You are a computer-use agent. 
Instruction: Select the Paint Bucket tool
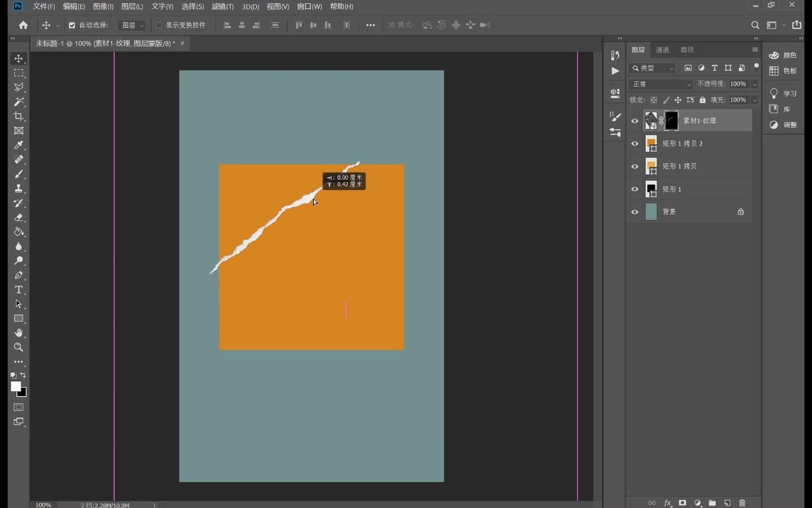[x=19, y=232]
